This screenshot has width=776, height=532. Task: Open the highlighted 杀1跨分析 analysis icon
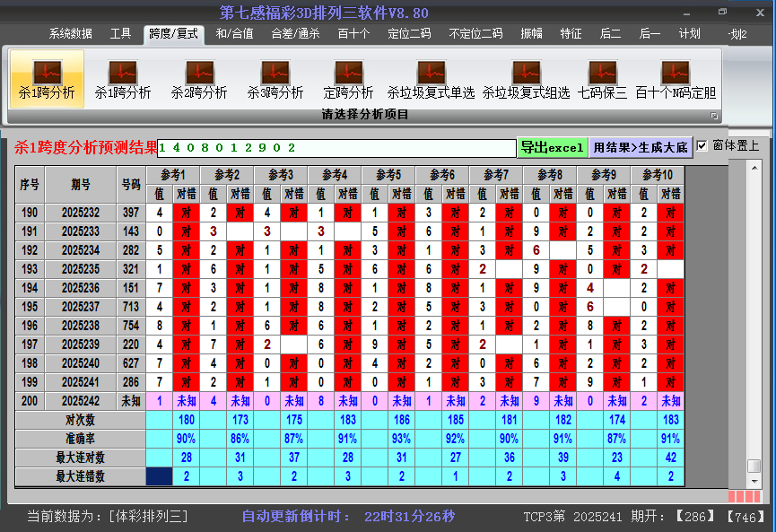click(x=47, y=79)
